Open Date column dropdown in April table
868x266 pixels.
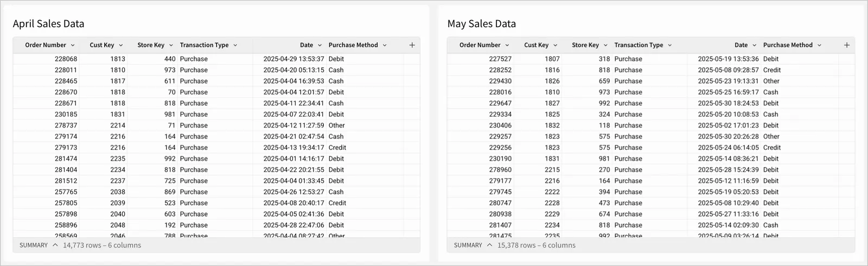coord(320,46)
